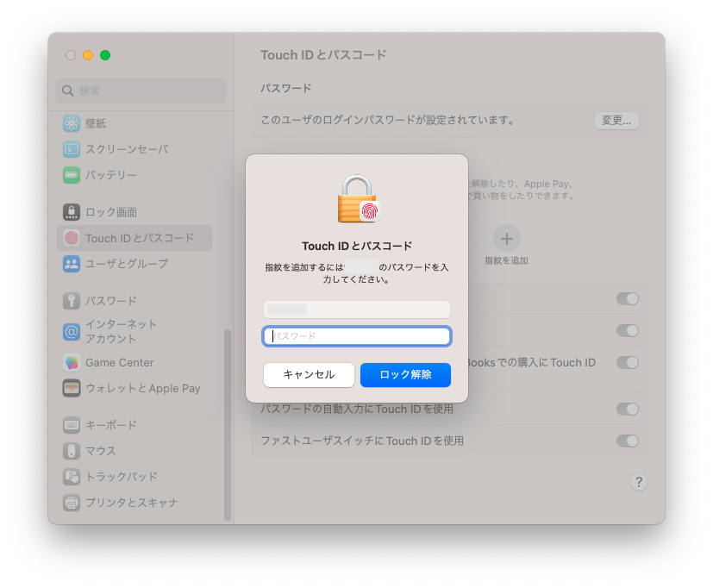Toggle the first Touch ID switch
Viewport: 713px width, 588px height.
point(627,299)
